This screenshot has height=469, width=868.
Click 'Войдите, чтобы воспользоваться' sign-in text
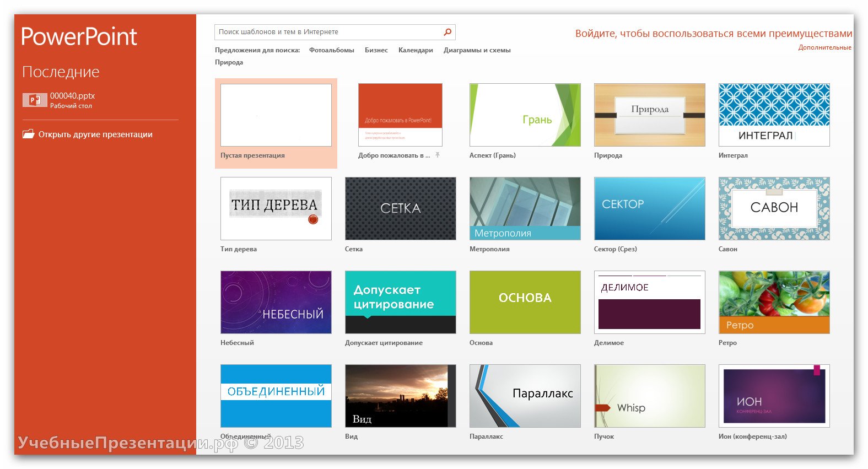pos(714,34)
